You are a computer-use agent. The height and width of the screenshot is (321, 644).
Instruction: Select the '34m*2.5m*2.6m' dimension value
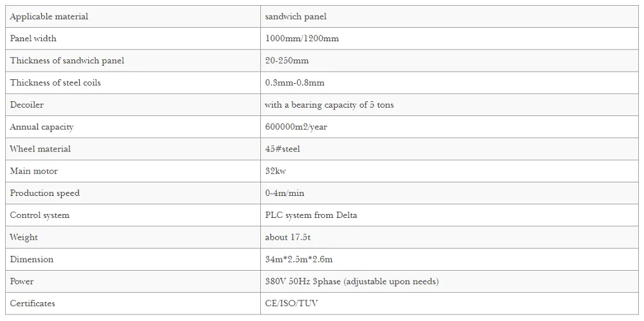pyautogui.click(x=299, y=259)
